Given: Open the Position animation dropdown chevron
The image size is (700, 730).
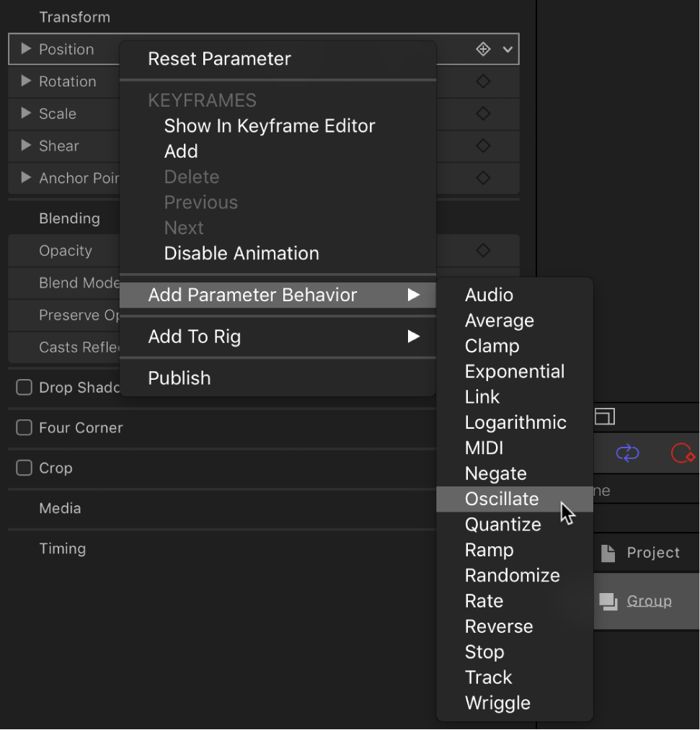Looking at the screenshot, I should [507, 49].
